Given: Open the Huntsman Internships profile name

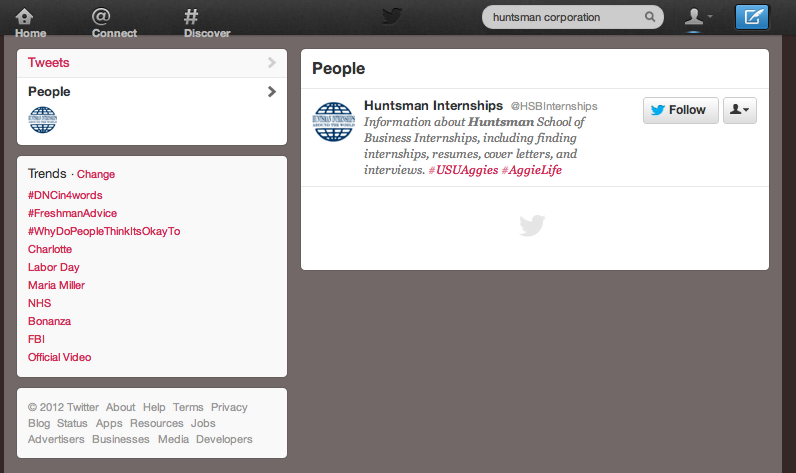Looking at the screenshot, I should point(433,106).
